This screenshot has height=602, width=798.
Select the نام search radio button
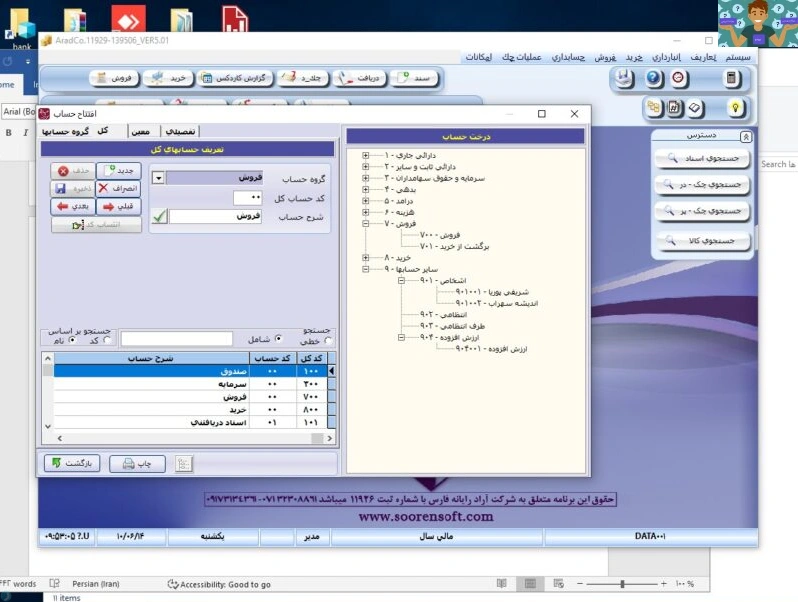[72, 340]
